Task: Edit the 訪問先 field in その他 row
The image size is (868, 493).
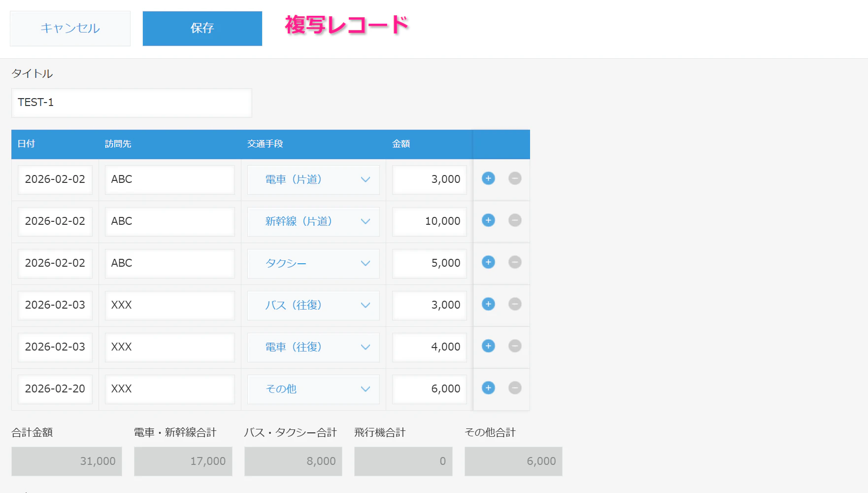Action: click(170, 389)
